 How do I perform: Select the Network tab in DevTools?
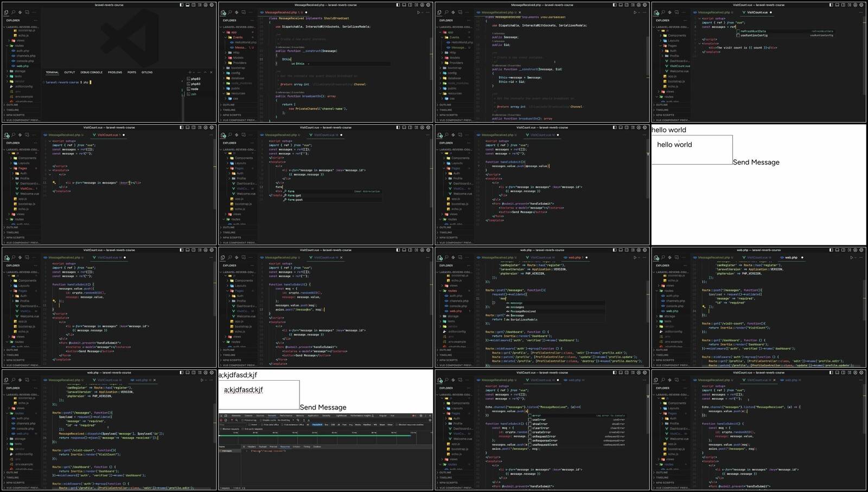point(272,415)
